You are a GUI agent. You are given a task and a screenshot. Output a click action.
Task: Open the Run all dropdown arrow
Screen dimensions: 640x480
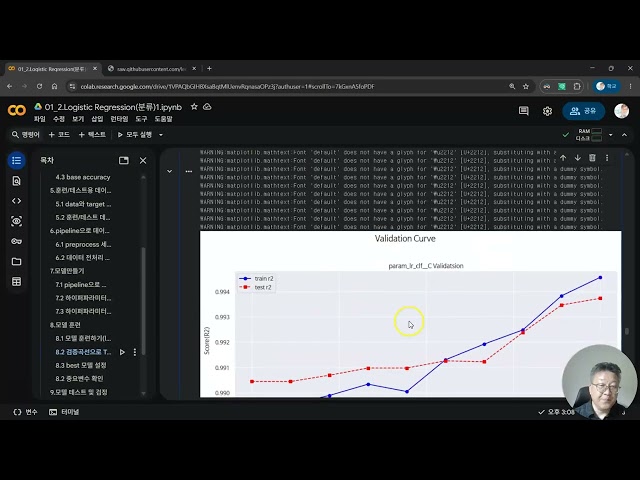coord(161,135)
